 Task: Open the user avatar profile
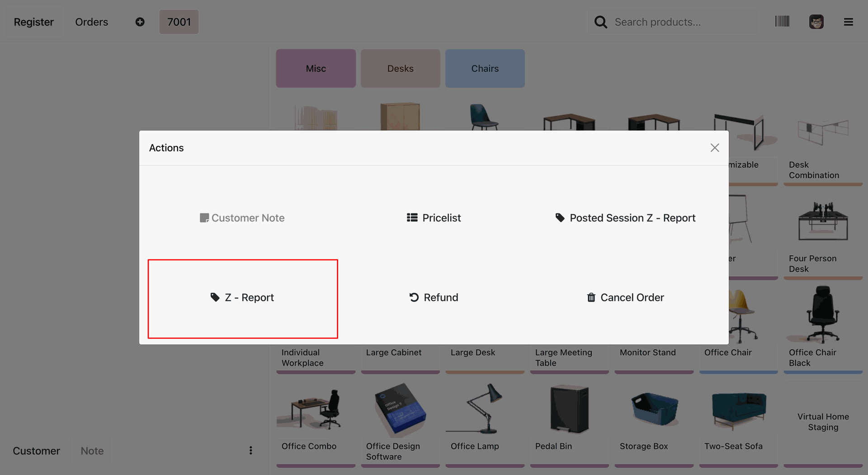pyautogui.click(x=816, y=22)
